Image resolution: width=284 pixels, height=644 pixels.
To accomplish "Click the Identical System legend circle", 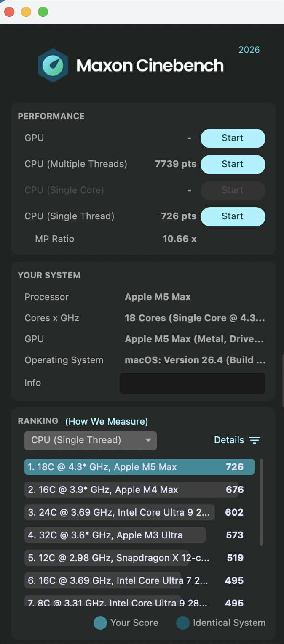I will point(183,623).
